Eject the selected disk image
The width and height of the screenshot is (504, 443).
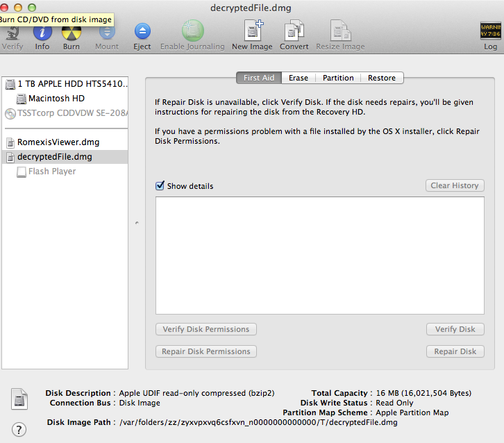click(x=142, y=31)
